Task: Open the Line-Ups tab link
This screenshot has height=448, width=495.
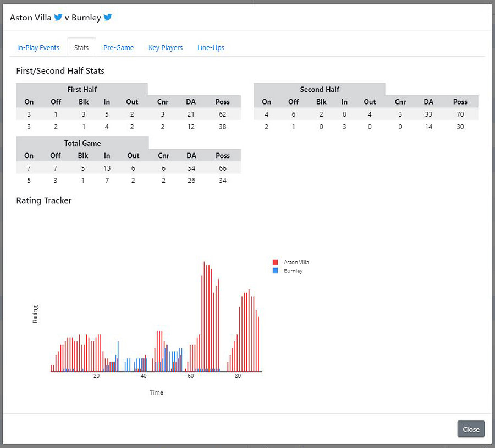Action: click(211, 47)
